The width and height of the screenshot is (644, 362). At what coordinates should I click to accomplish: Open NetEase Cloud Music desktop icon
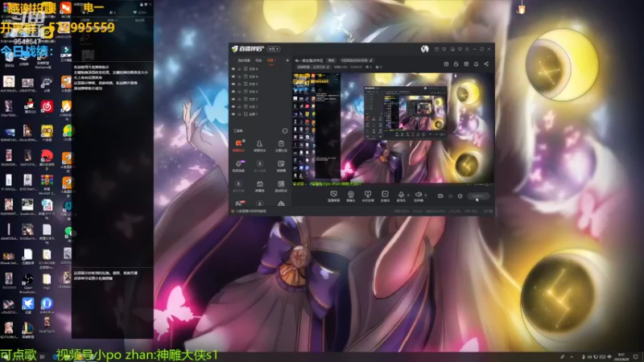pos(47,107)
